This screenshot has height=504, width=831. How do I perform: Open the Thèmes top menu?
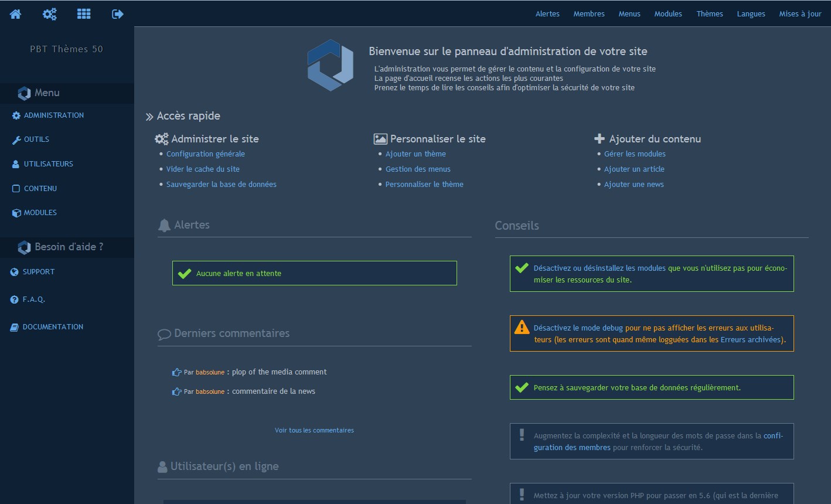710,14
